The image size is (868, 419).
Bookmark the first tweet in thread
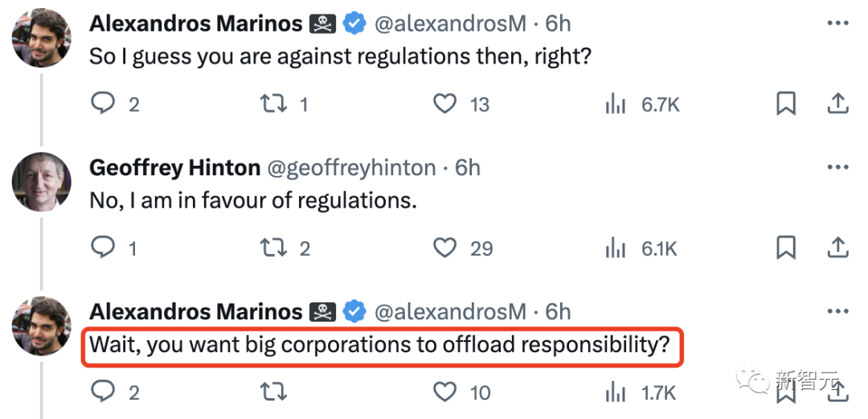click(x=785, y=104)
